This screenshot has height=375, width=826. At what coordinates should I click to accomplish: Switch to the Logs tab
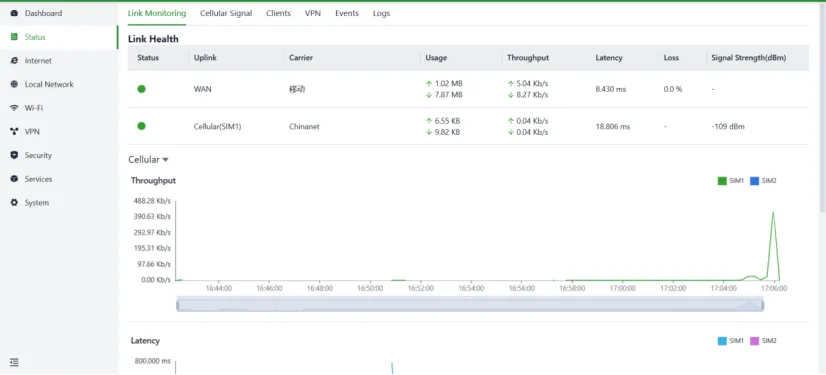point(381,13)
